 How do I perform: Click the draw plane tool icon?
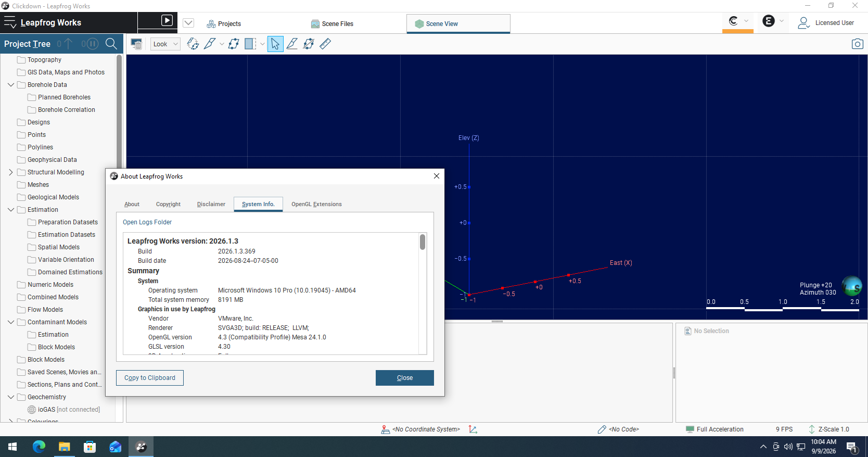tap(234, 44)
